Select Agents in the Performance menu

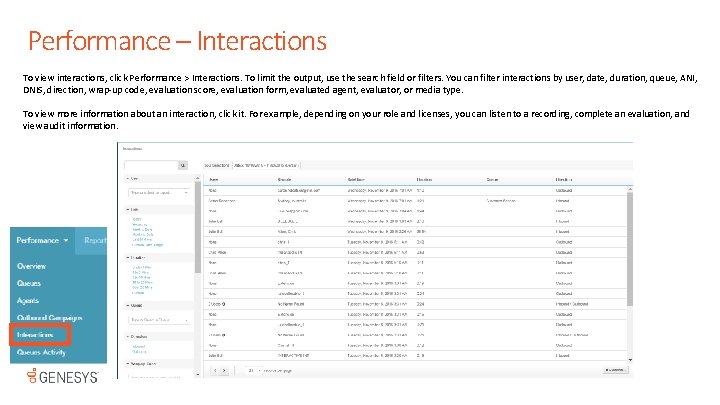coord(28,301)
